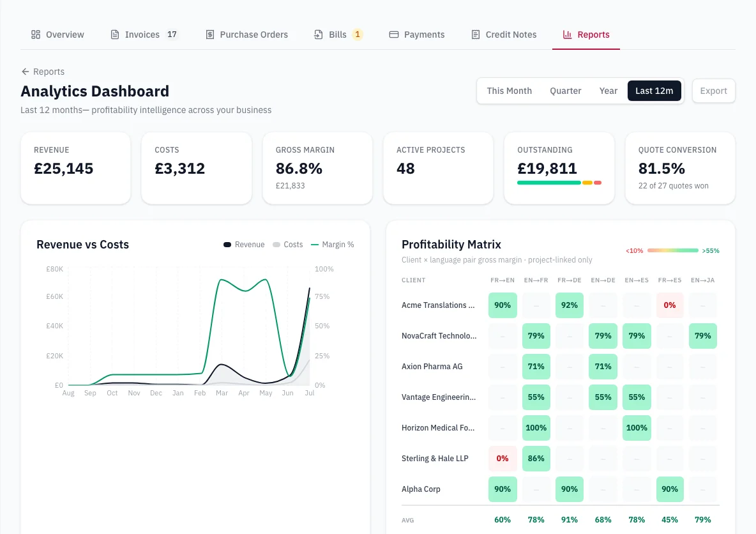This screenshot has height=534, width=756.
Task: Click Alpha Corp FR→ES 90% cell
Action: 670,489
